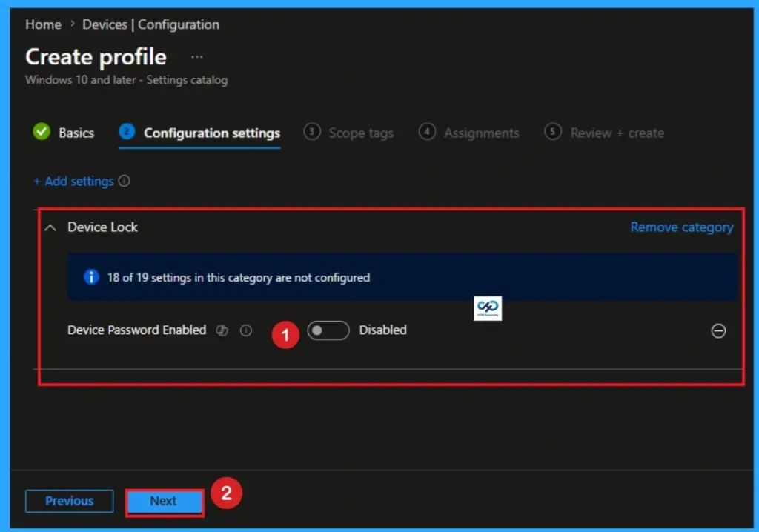The height and width of the screenshot is (532, 759).
Task: Open the Scope tags step
Action: coord(348,133)
